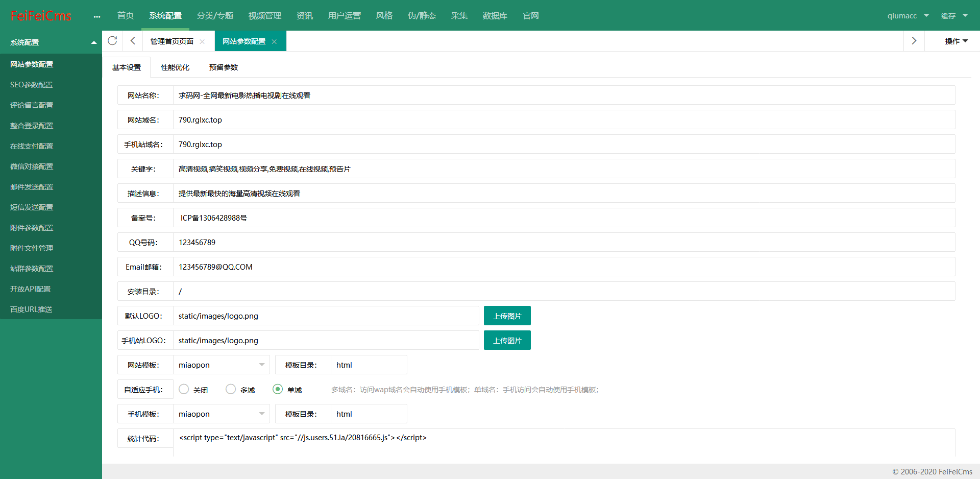This screenshot has height=479, width=980.
Task: Expand the qiumacc user menu
Action: point(908,16)
